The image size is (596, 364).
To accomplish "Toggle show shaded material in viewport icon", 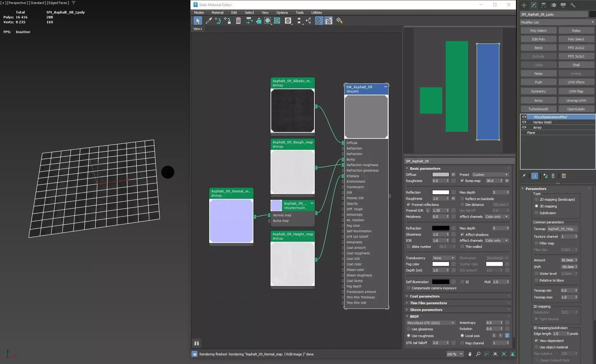I will (267, 21).
